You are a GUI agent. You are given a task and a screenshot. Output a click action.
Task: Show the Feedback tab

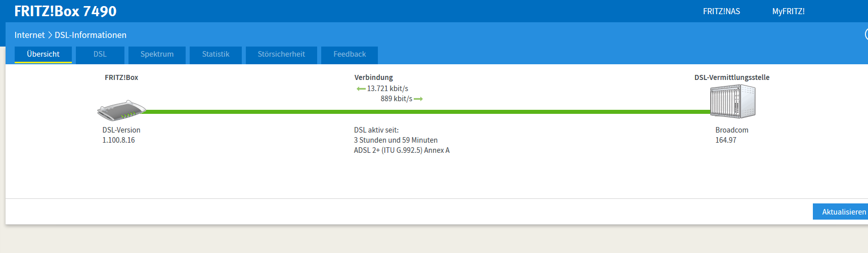click(350, 54)
